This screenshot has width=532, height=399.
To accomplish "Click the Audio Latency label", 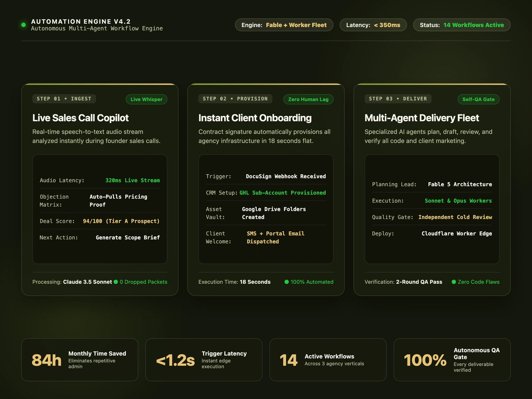I will (x=62, y=180).
